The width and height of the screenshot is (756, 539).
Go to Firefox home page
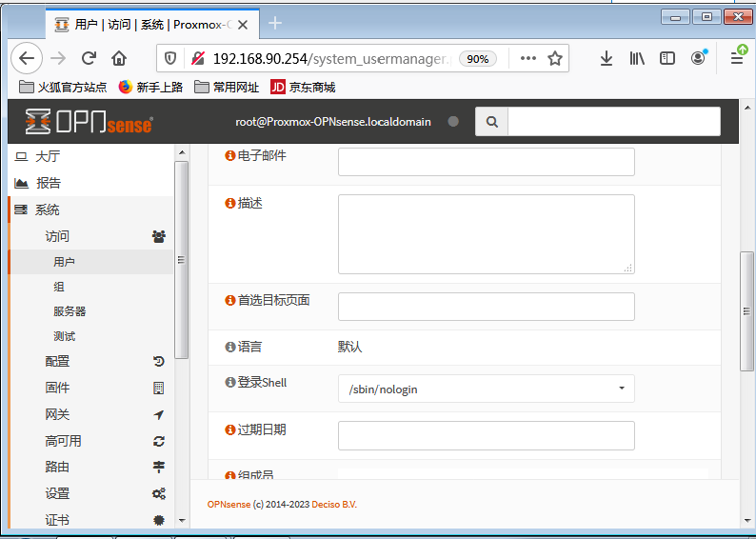click(x=119, y=58)
